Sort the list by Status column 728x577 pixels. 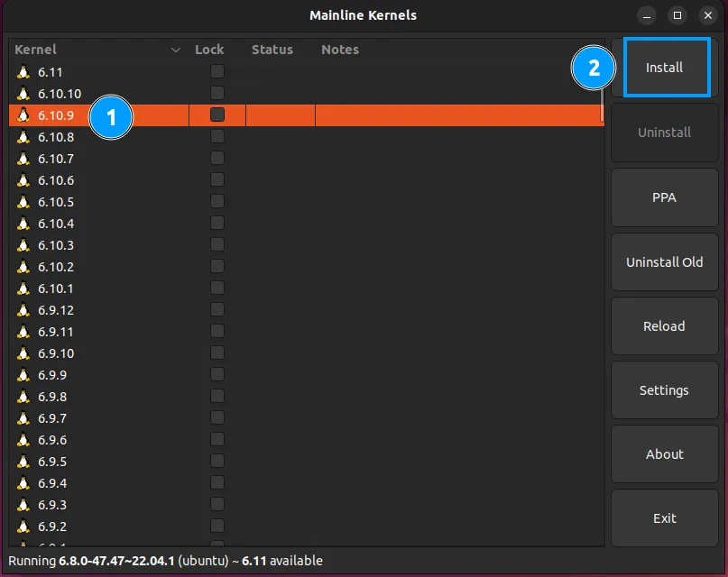tap(272, 50)
